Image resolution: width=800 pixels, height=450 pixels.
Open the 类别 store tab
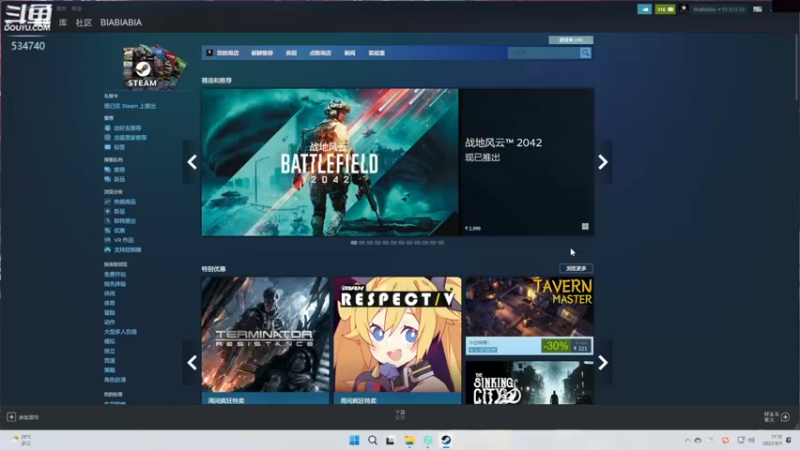(291, 53)
